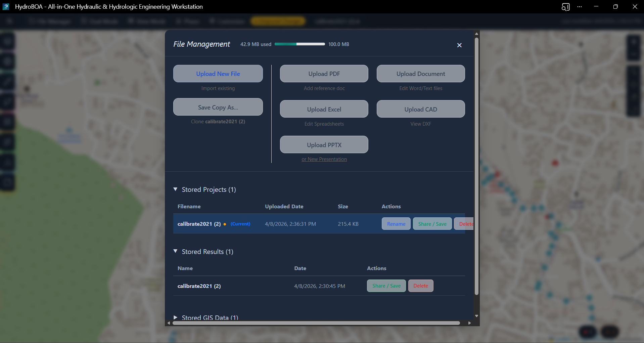Screen dimensions: 644x343
Task: Click the three-dot menu in title bar
Action: (580, 7)
